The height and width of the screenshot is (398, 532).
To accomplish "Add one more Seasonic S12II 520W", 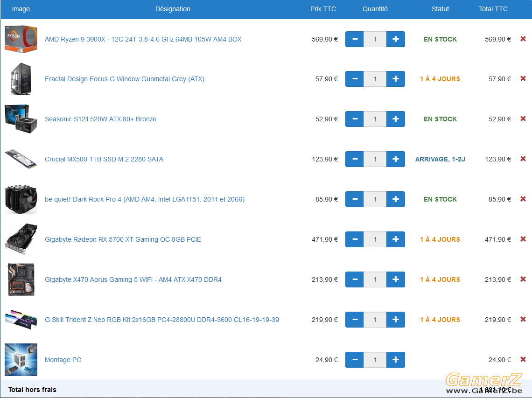I will coord(396,119).
